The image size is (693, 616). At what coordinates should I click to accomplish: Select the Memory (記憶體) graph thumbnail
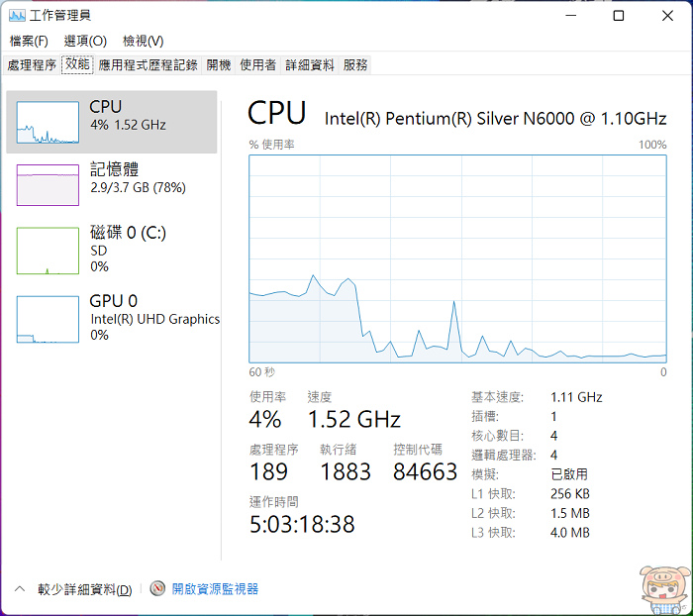click(x=48, y=184)
